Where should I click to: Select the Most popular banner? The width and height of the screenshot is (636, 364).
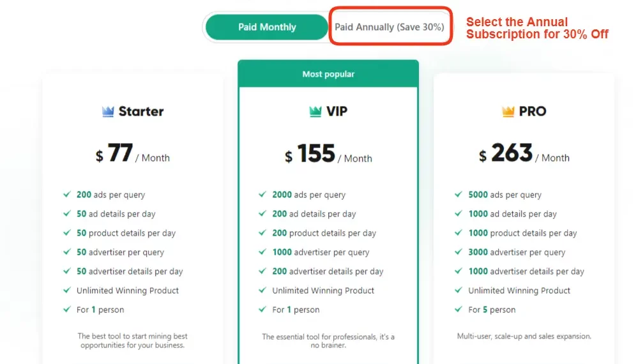coord(328,74)
